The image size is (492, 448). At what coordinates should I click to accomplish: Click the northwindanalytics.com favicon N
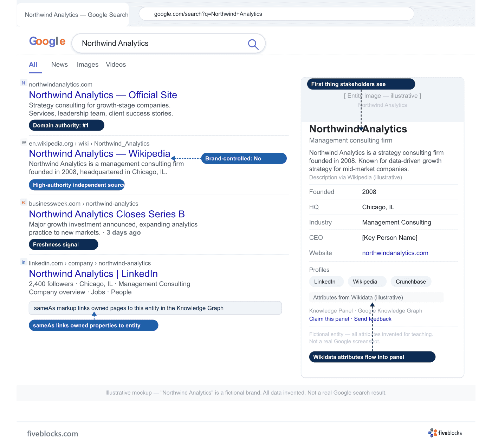24,83
